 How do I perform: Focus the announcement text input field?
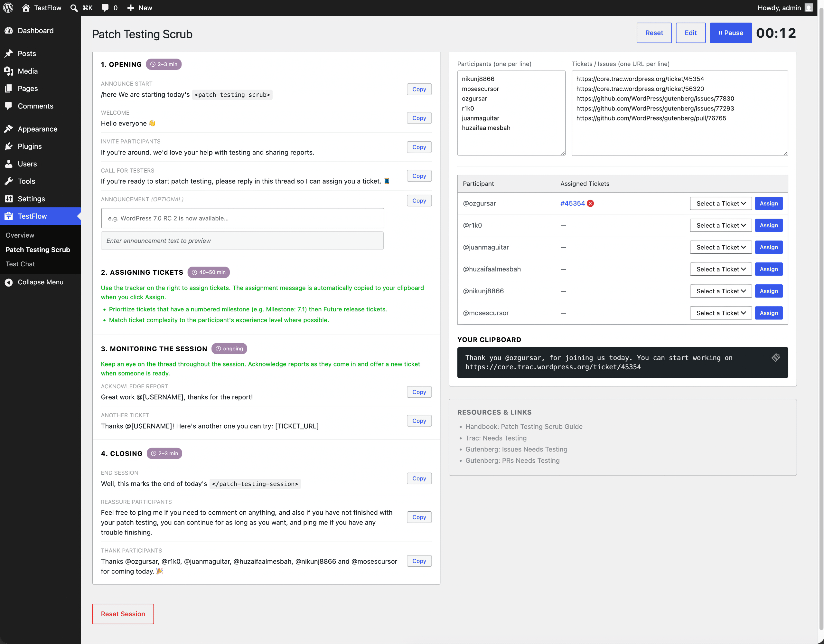[243, 218]
